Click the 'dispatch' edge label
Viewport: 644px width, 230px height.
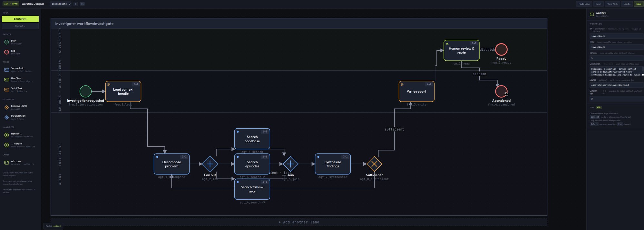pyautogui.click(x=487, y=50)
